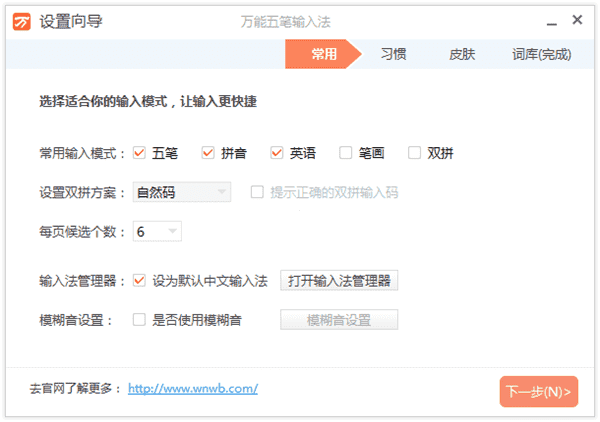Screen dimensions: 600x422
Task: Click the 常用输入模式 label
Action: [x=82, y=153]
